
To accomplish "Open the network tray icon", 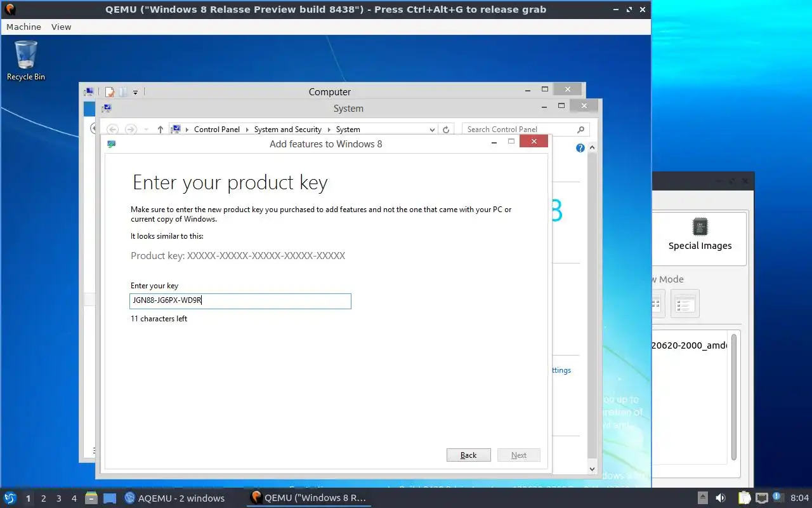I will click(x=761, y=498).
